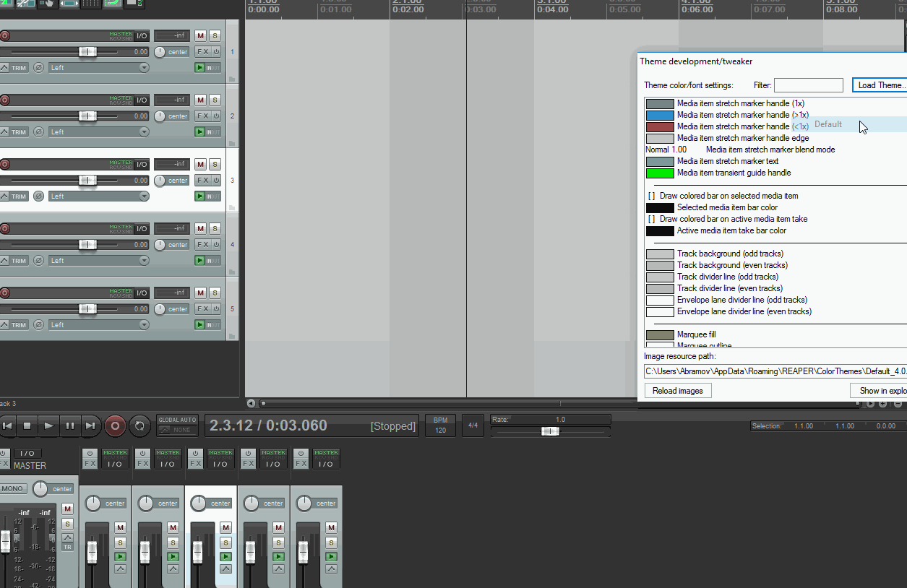Click Selected media item bar color swatch
The image size is (907, 588).
(660, 207)
